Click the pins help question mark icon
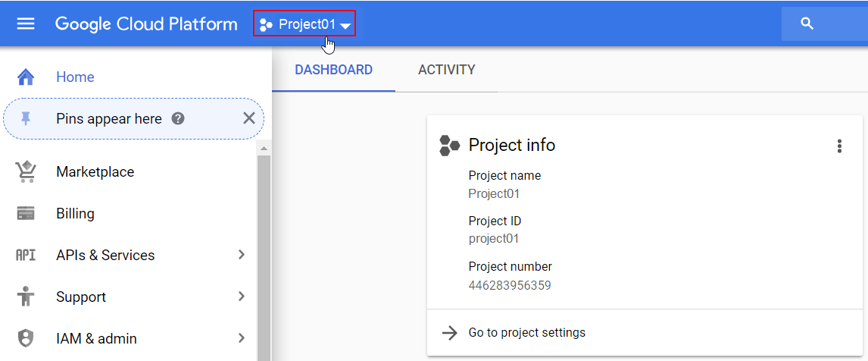 178,118
